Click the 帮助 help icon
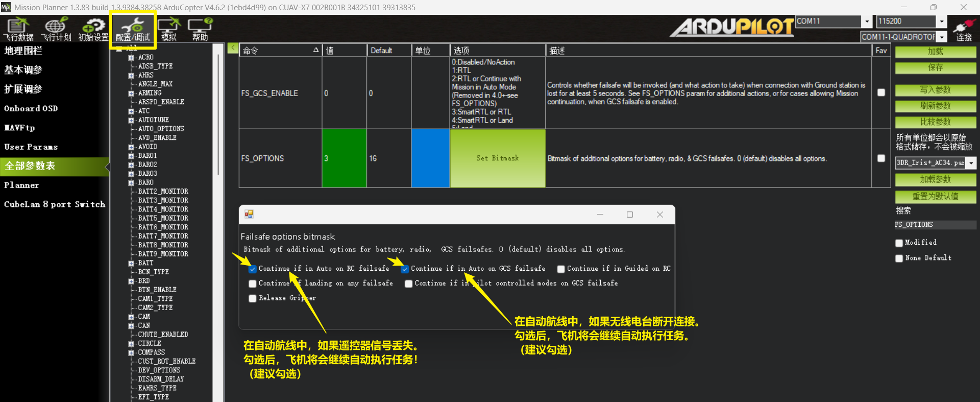This screenshot has height=402, width=980. click(200, 29)
